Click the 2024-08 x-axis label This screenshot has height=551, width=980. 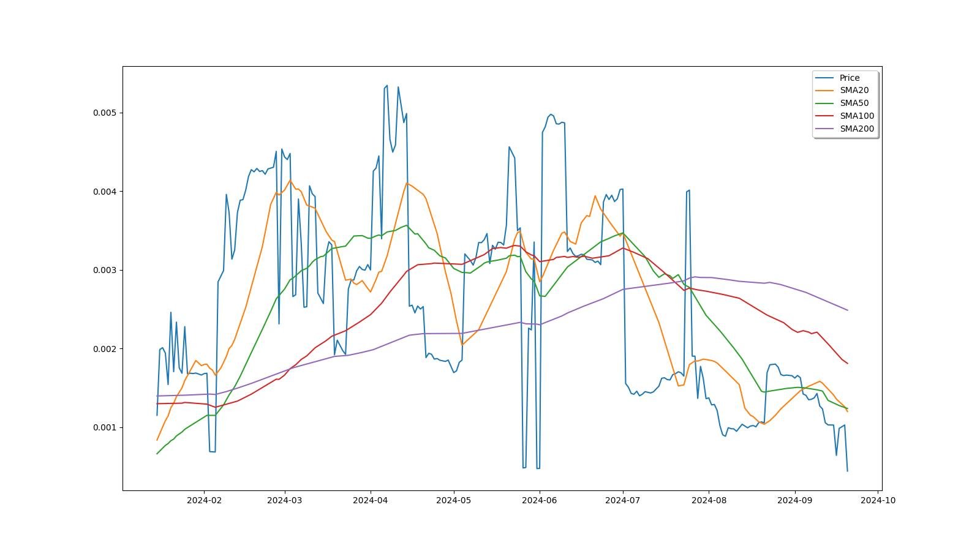(x=709, y=500)
